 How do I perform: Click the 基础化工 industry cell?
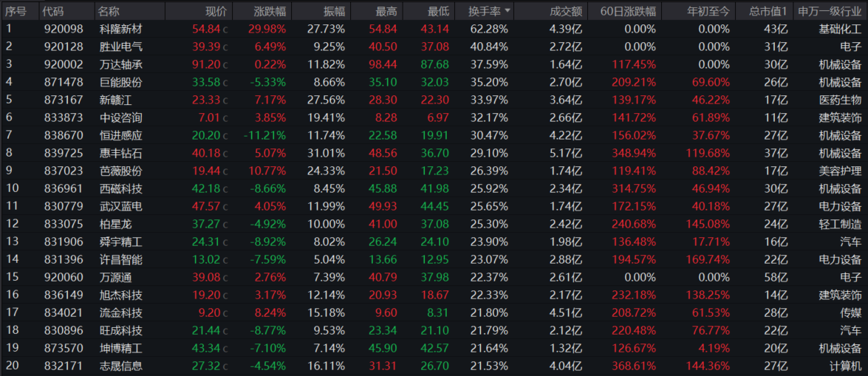tap(841, 29)
